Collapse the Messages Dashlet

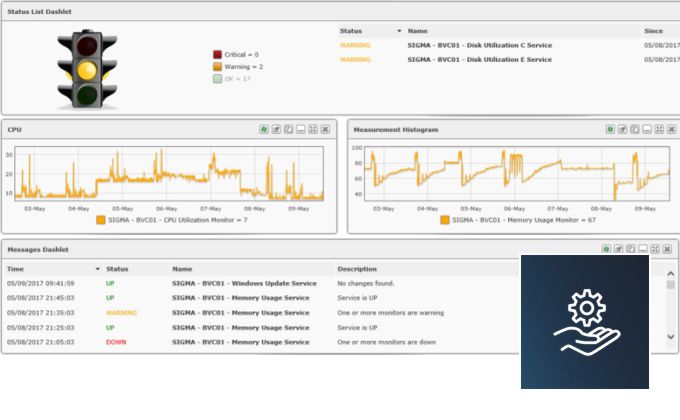point(643,249)
